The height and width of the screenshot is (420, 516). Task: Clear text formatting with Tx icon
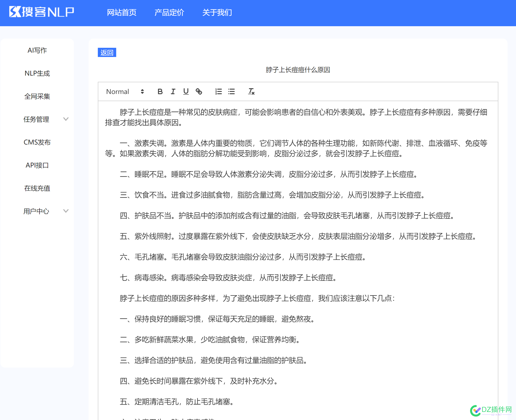251,92
